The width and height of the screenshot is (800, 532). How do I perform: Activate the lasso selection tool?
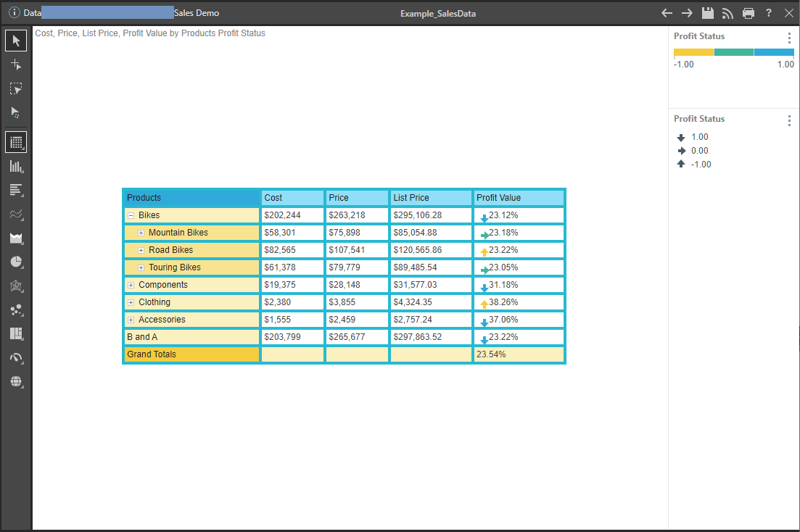[x=16, y=88]
